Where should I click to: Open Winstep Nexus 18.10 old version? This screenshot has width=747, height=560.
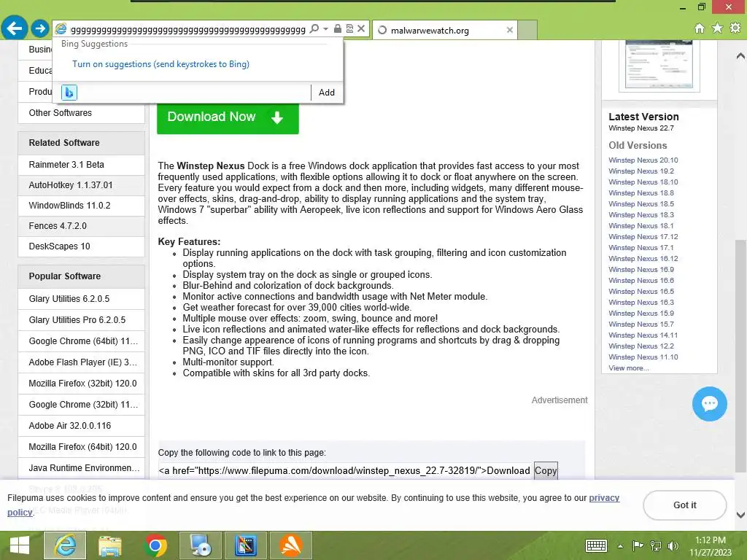click(643, 182)
